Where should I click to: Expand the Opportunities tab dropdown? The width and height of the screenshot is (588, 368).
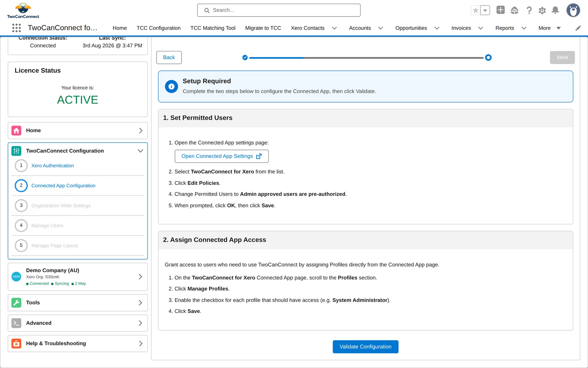pos(437,28)
